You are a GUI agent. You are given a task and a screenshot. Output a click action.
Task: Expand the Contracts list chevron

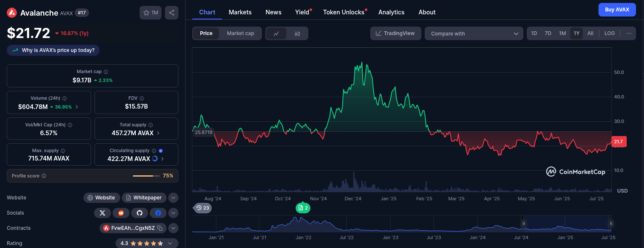click(173, 228)
